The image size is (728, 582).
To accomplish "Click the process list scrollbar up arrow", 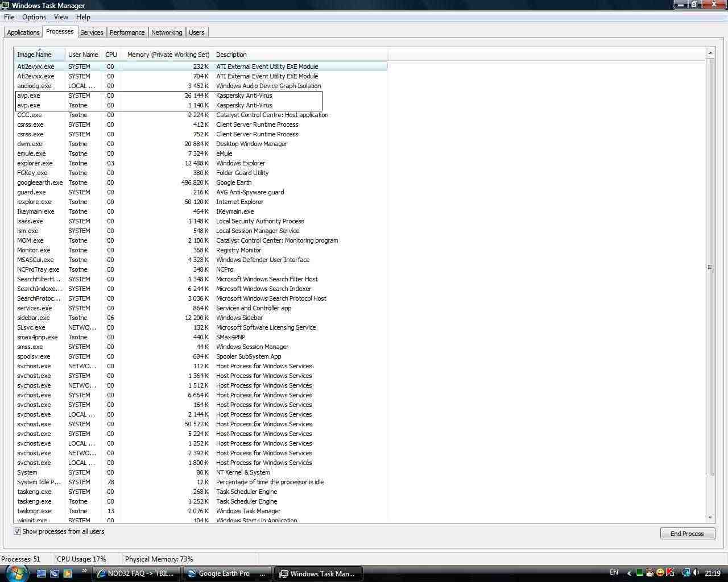I will [x=710, y=53].
